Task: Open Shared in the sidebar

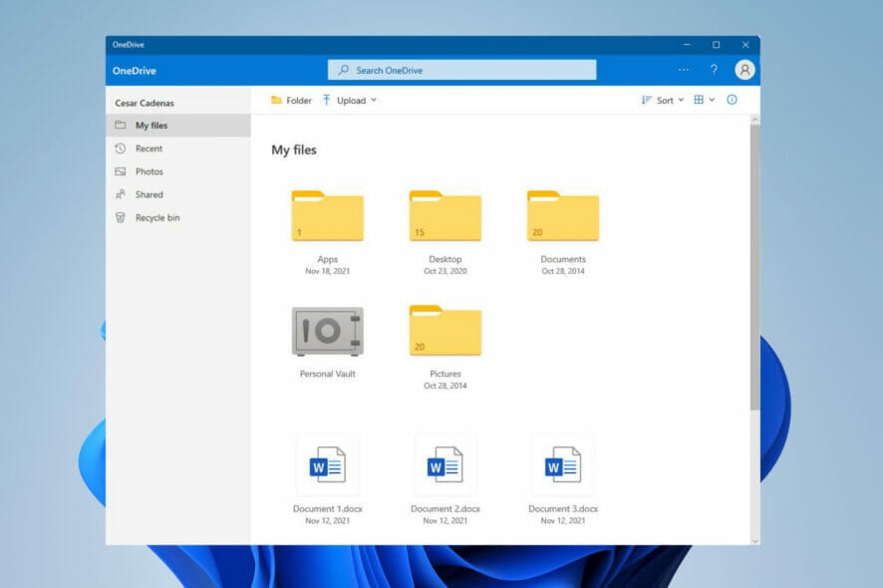Action: point(178,194)
